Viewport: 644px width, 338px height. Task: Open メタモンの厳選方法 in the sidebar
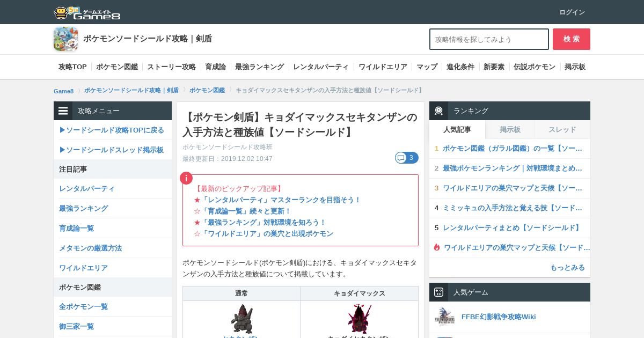click(91, 248)
